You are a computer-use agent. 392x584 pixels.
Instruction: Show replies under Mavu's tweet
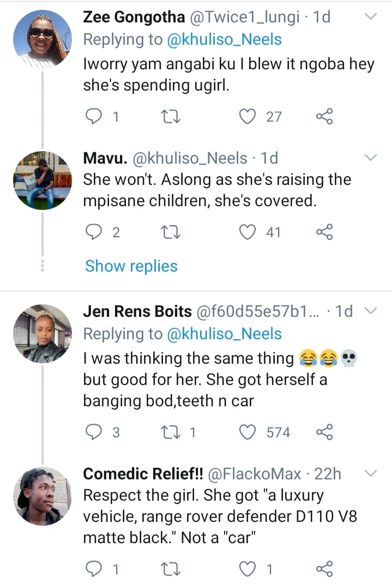pos(131,266)
